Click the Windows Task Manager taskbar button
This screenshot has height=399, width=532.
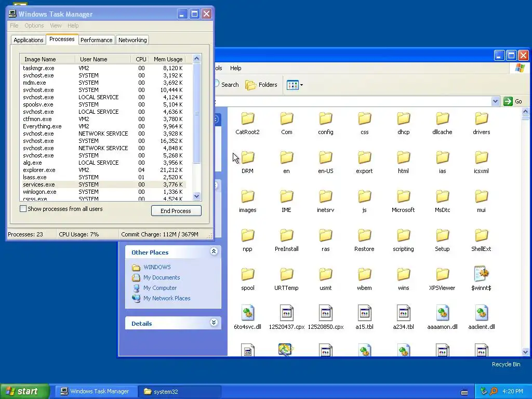coord(96,392)
